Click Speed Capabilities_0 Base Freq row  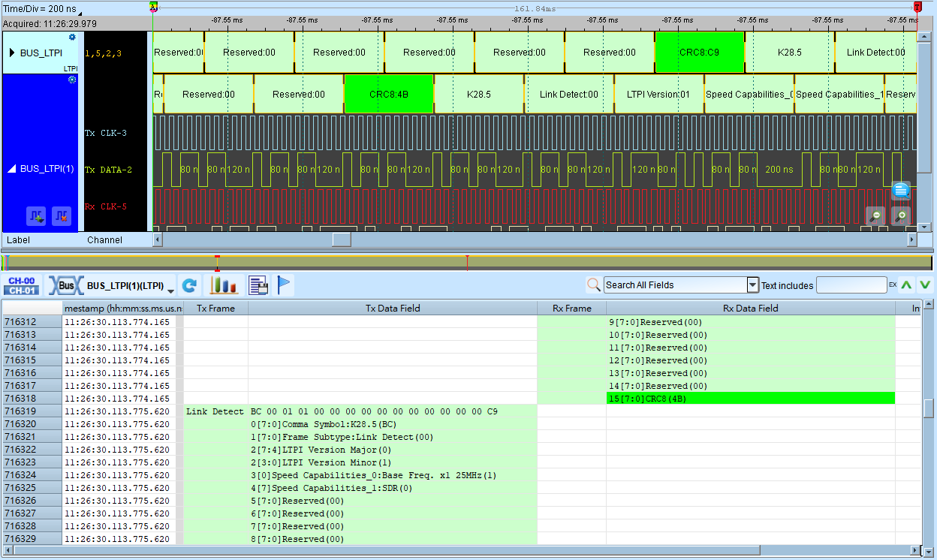(393, 475)
